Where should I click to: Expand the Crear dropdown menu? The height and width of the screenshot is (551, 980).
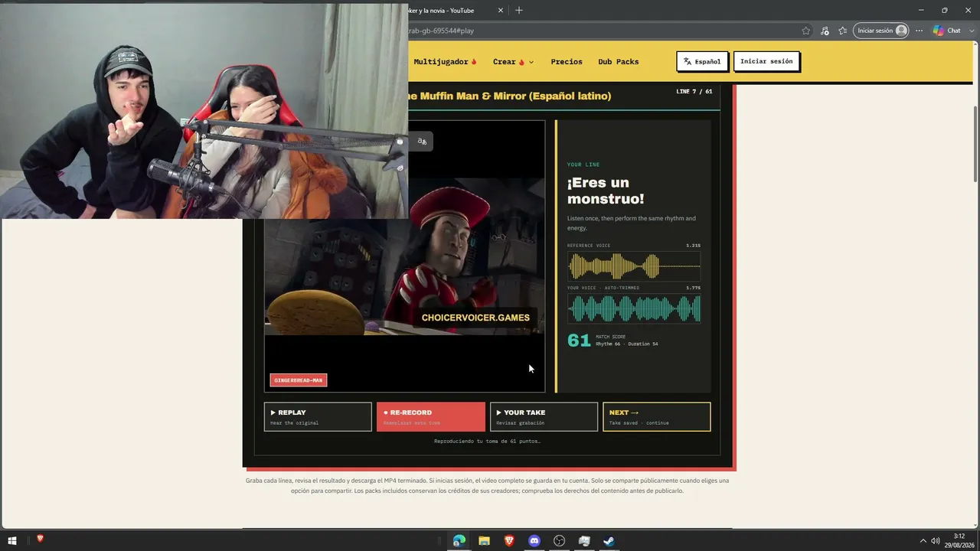click(x=513, y=62)
